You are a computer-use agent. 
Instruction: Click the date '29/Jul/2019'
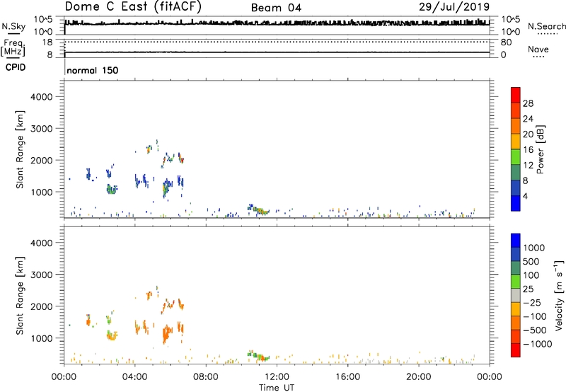[454, 7]
